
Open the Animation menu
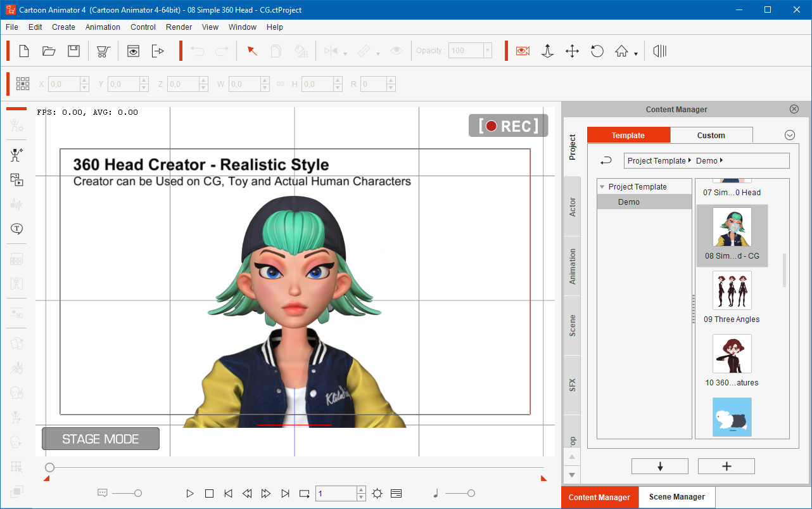click(103, 27)
